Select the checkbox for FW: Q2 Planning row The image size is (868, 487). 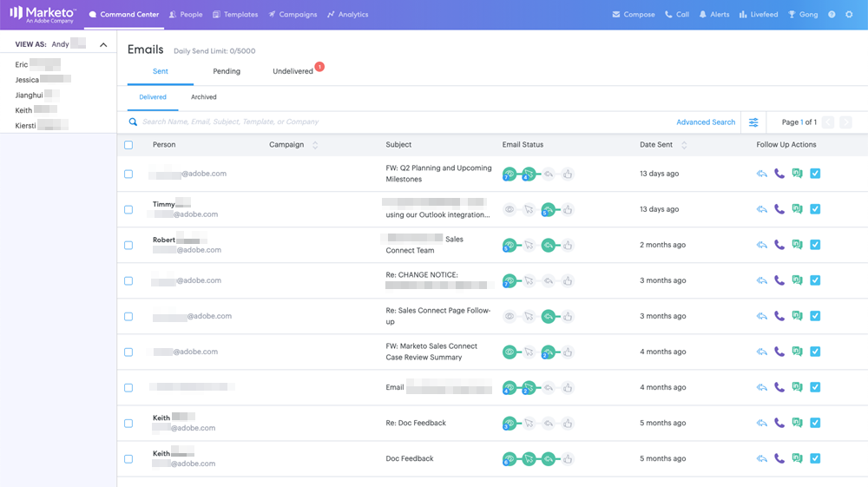click(128, 174)
